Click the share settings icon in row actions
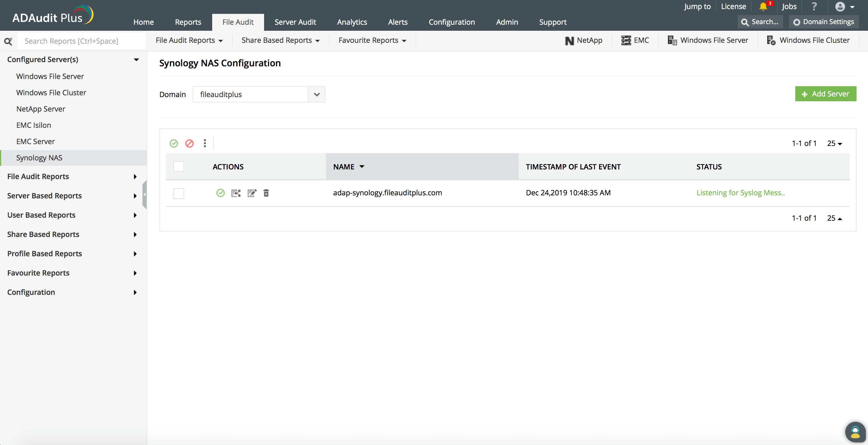868x445 pixels. pos(236,193)
